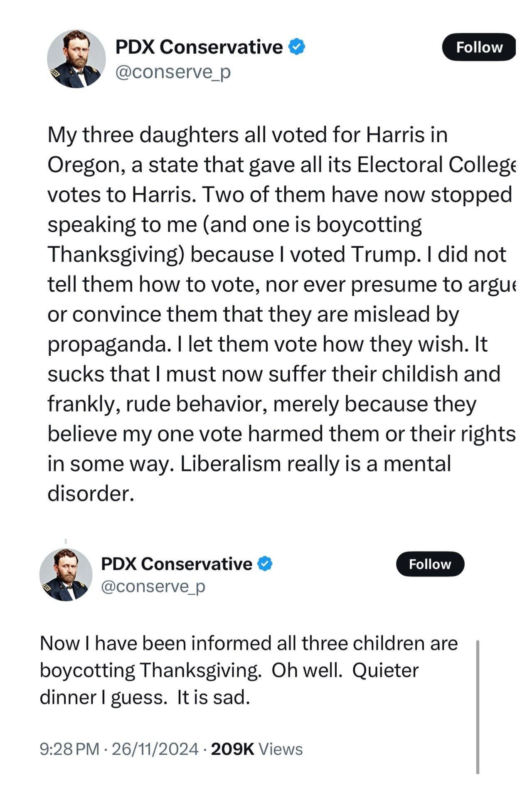Click the verified badge in the first post
Image resolution: width=532 pixels, height=798 pixels.
296,47
